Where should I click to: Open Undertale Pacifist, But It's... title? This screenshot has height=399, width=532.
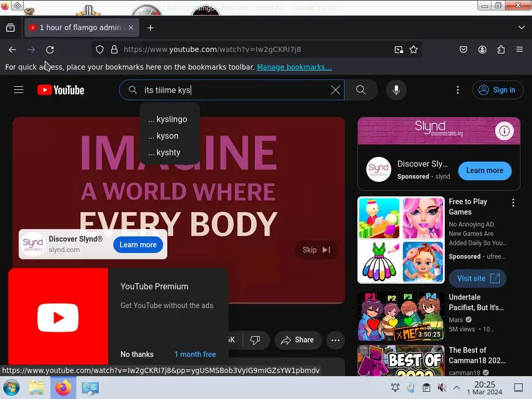pyautogui.click(x=476, y=302)
